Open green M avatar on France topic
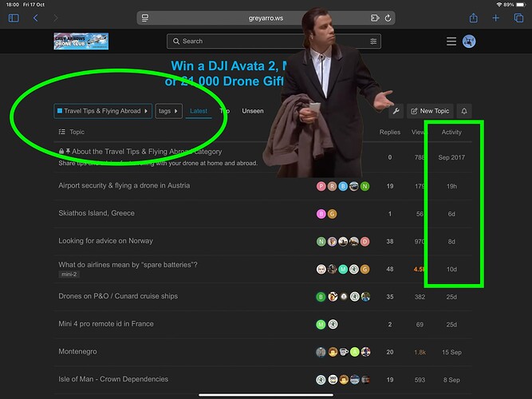The image size is (532, 399). pyautogui.click(x=321, y=324)
